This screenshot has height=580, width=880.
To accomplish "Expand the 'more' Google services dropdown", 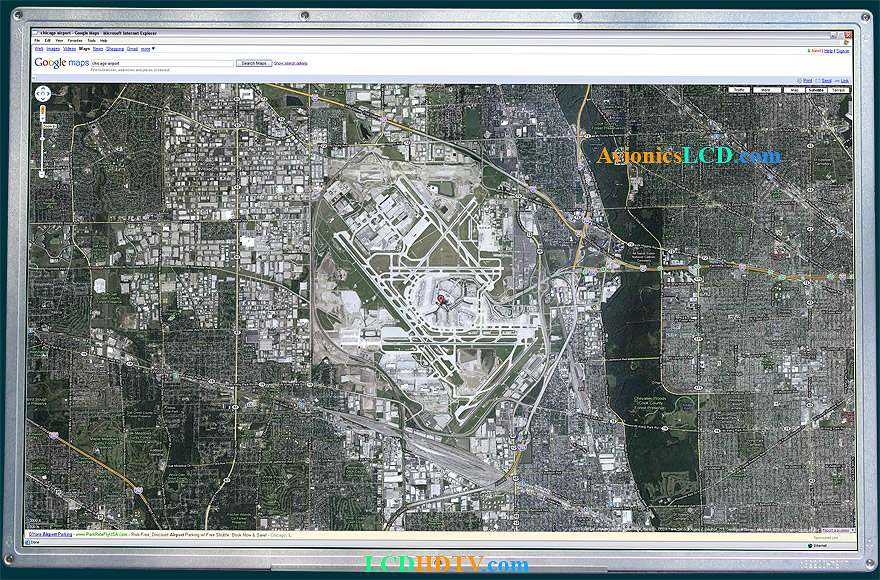I will 147,48.
